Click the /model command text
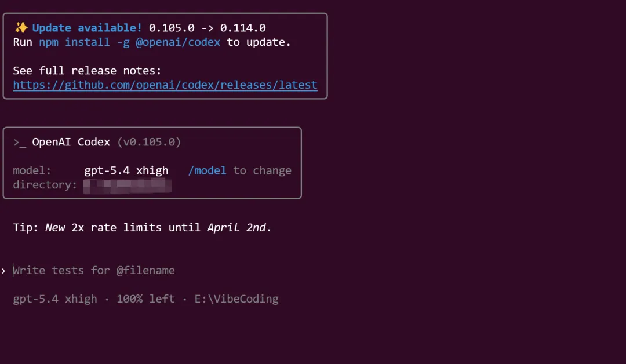Image resolution: width=626 pixels, height=364 pixels. click(207, 170)
